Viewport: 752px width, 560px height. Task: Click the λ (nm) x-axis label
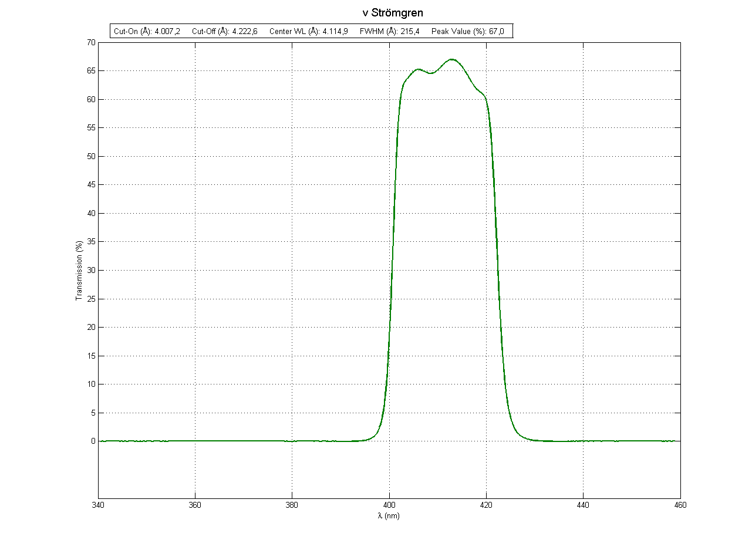[x=389, y=515]
